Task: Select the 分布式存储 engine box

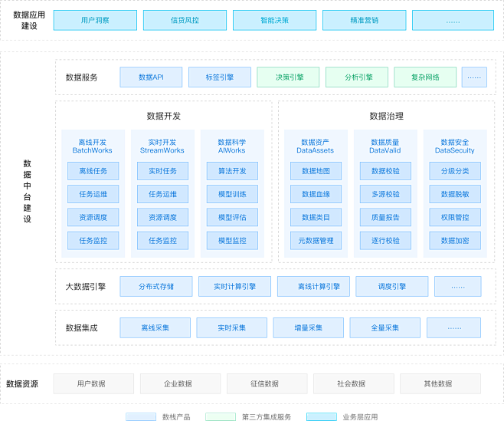Action: click(x=155, y=287)
